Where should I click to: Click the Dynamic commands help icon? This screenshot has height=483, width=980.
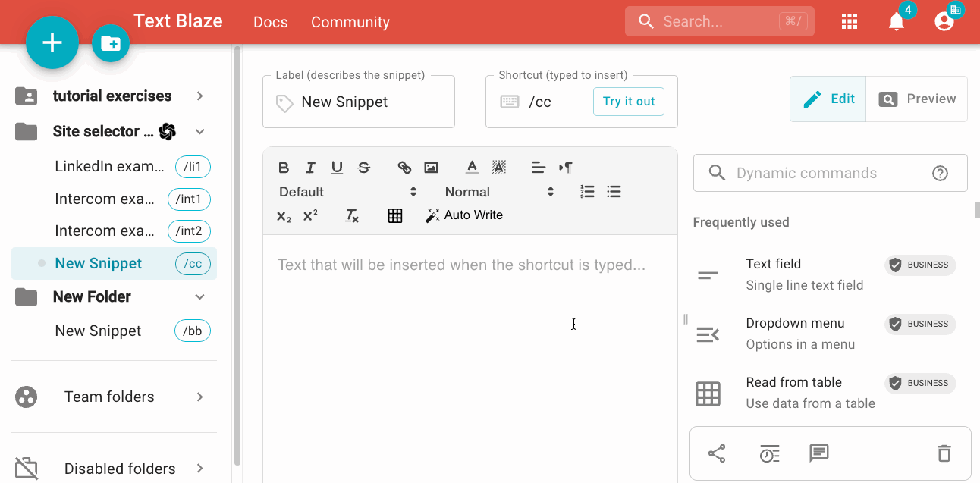[940, 174]
